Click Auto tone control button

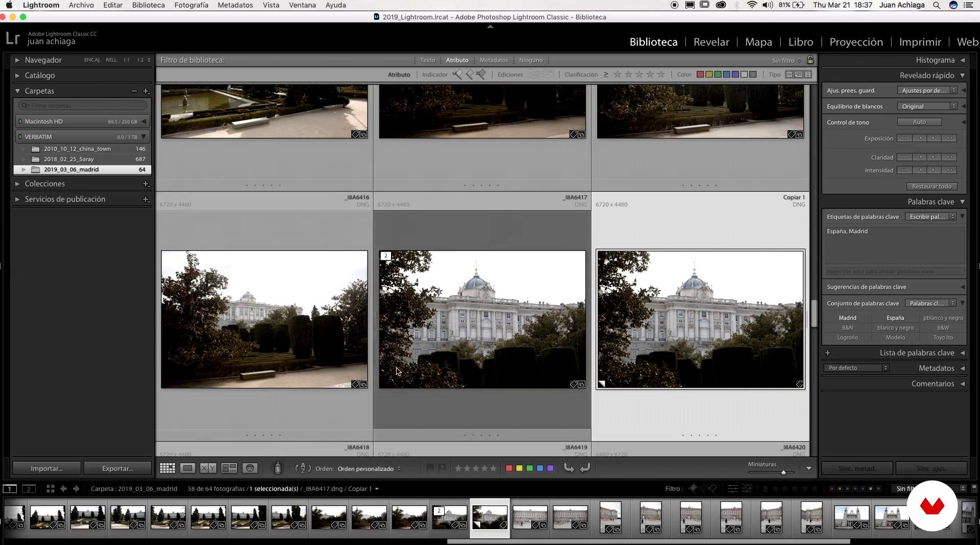(x=919, y=122)
